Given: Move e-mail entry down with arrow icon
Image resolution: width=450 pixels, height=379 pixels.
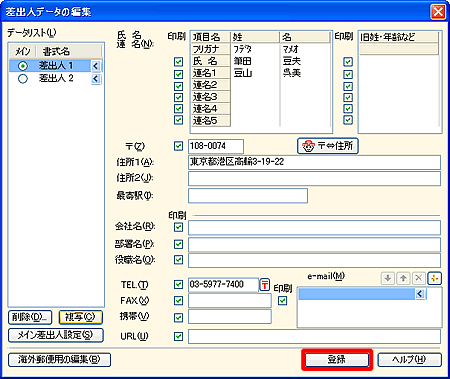Looking at the screenshot, I should (x=387, y=278).
